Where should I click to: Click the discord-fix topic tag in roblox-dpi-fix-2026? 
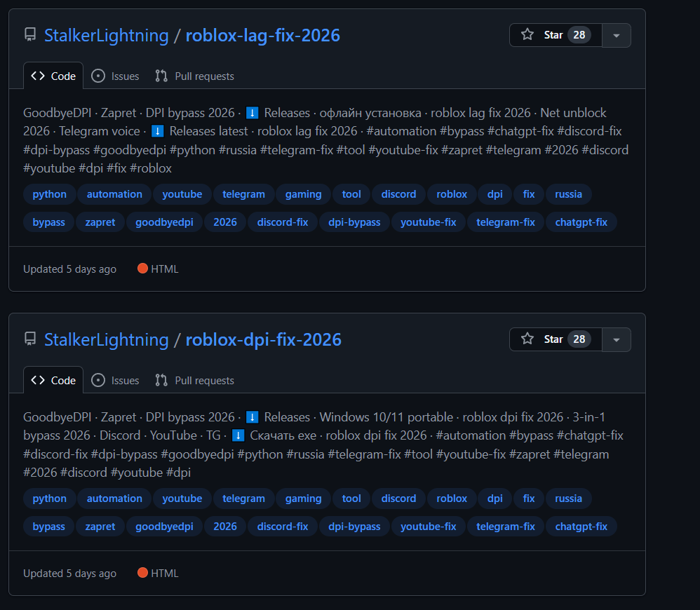point(283,526)
